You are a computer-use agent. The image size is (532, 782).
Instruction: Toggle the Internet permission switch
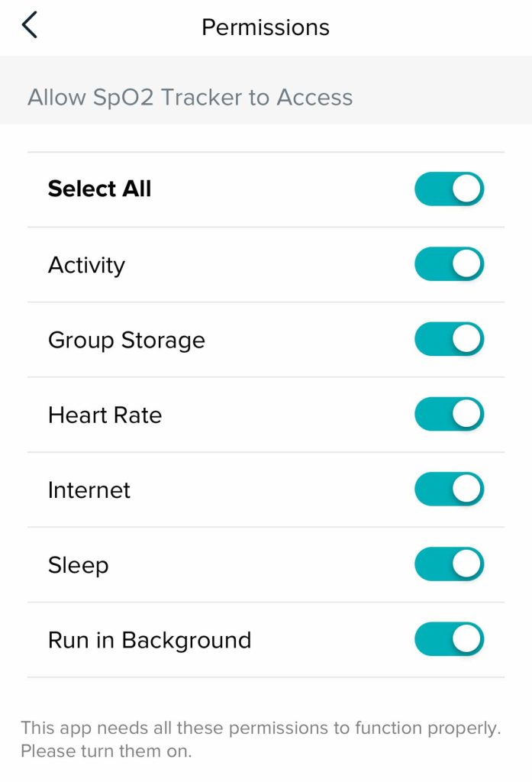[x=449, y=489]
